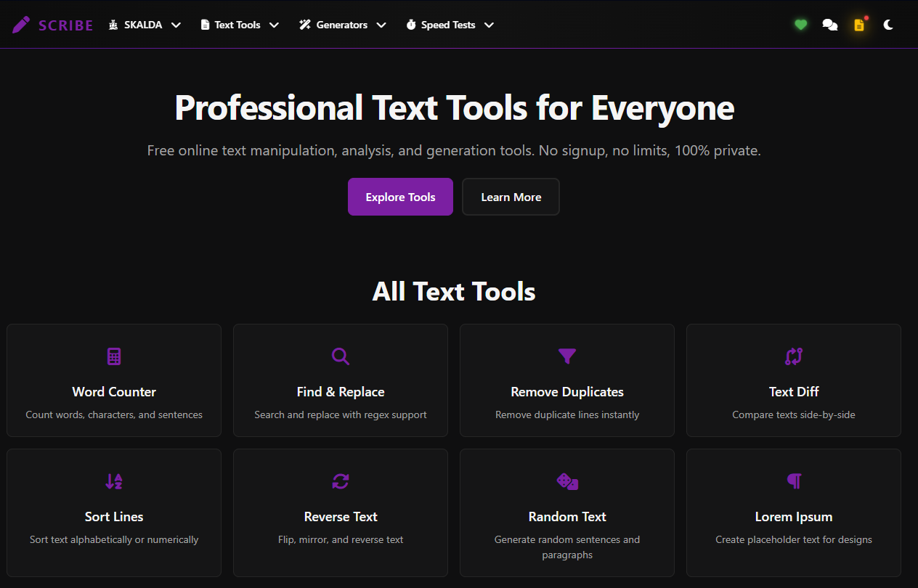Select the Remove Duplicates funnel icon
This screenshot has height=588, width=918.
point(566,356)
